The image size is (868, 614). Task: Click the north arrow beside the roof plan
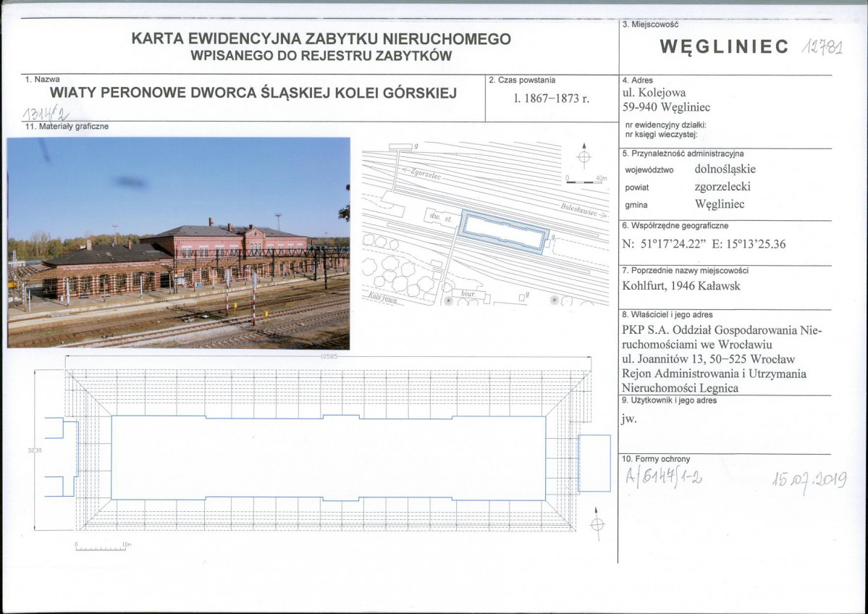[x=597, y=523]
